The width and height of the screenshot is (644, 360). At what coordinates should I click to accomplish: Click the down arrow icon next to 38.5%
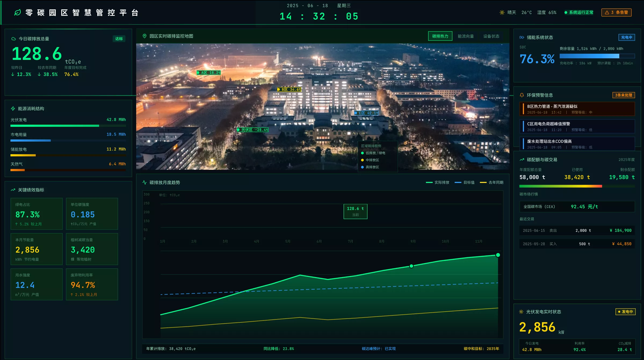39,74
